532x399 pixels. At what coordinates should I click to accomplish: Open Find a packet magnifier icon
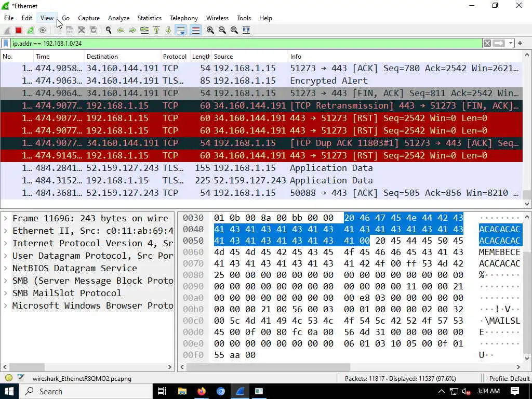tap(109, 30)
